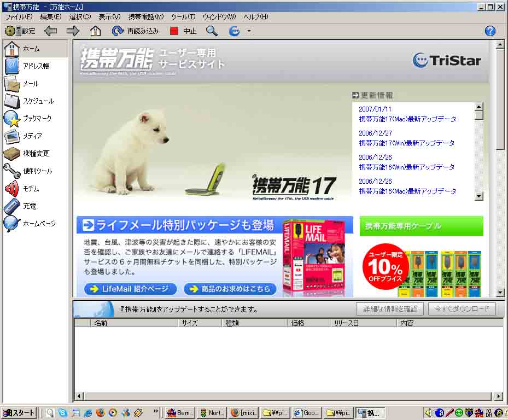Open the 携帯万能16(Mac)最新アップデータ link
508x420 pixels.
pyautogui.click(x=407, y=191)
